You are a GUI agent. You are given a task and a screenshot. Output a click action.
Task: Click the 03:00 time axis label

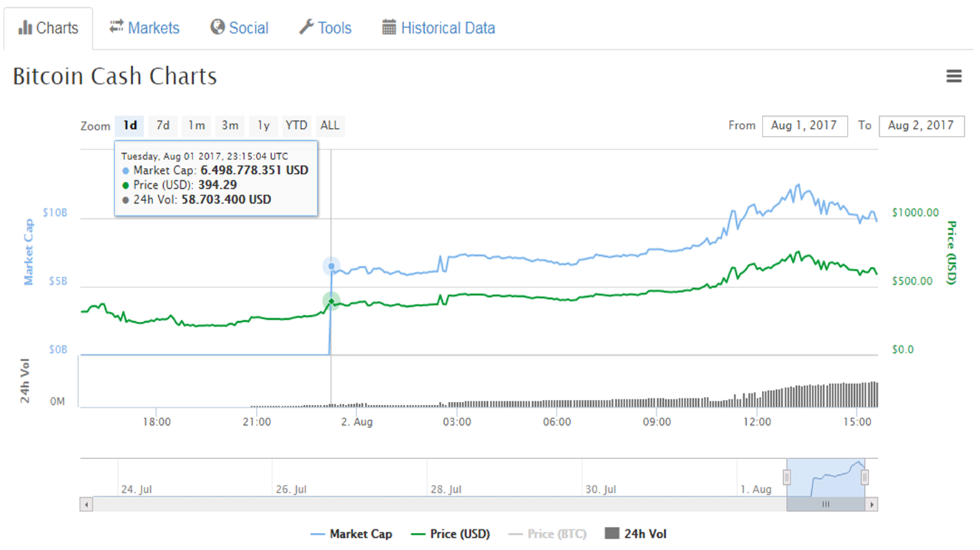[456, 422]
